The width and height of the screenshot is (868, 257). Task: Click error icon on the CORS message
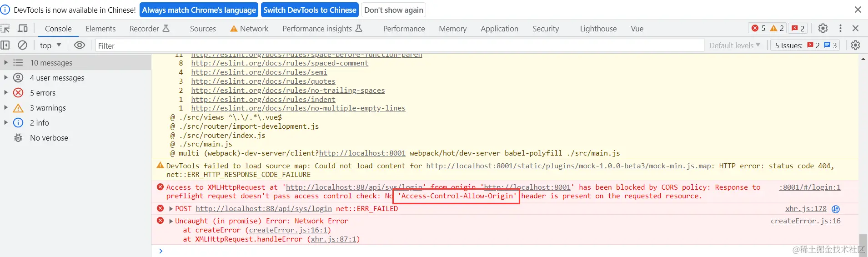(x=160, y=187)
